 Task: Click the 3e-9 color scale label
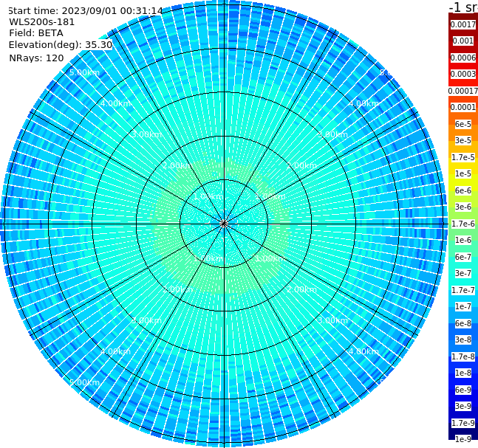pos(463,406)
